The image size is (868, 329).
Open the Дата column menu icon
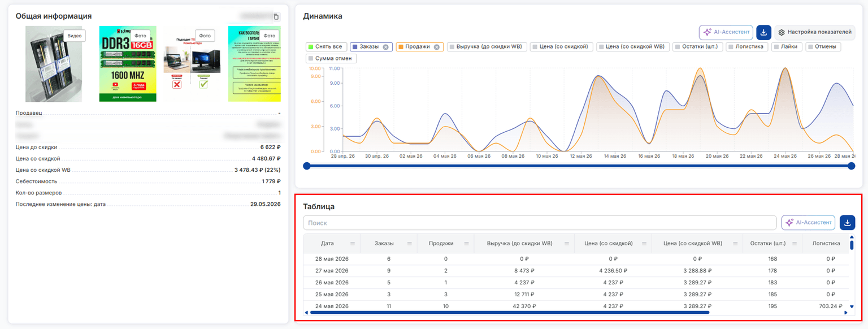point(353,244)
